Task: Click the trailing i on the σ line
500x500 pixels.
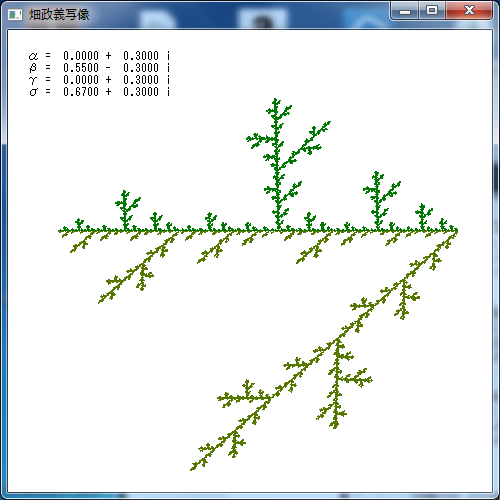Action: 168,92
